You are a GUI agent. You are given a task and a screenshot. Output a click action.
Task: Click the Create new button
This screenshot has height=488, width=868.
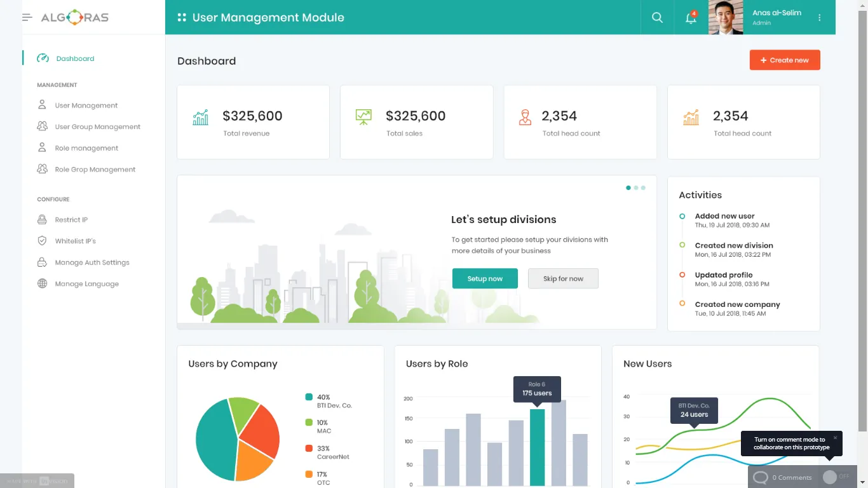(785, 60)
